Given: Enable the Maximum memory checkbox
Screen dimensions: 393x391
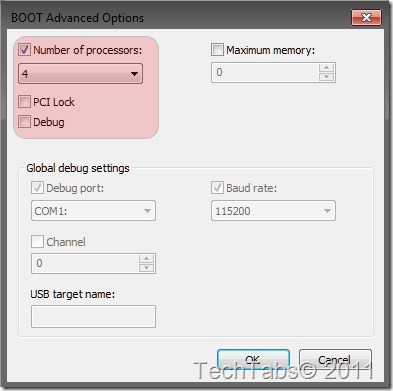Looking at the screenshot, I should point(217,50).
